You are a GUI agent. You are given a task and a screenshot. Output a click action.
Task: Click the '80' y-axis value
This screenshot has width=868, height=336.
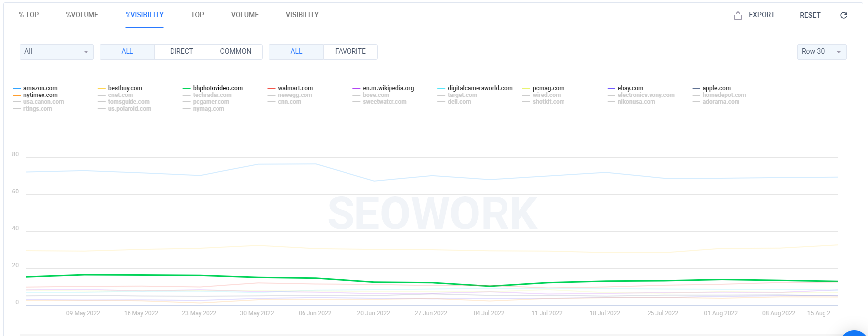point(16,154)
